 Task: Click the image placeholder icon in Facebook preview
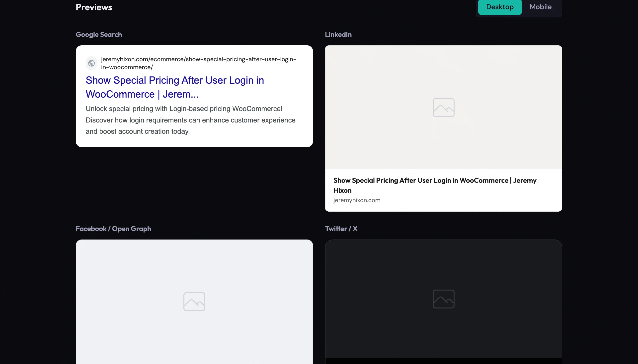pos(194,302)
